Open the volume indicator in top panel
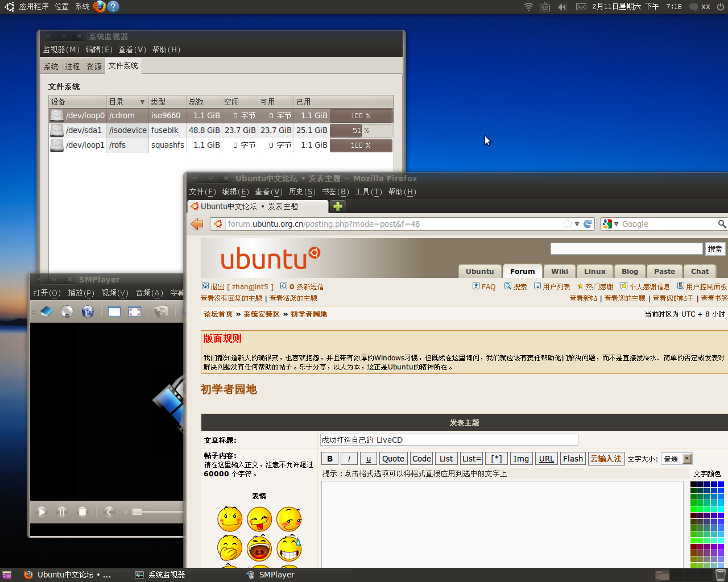This screenshot has width=728, height=582. click(x=562, y=7)
